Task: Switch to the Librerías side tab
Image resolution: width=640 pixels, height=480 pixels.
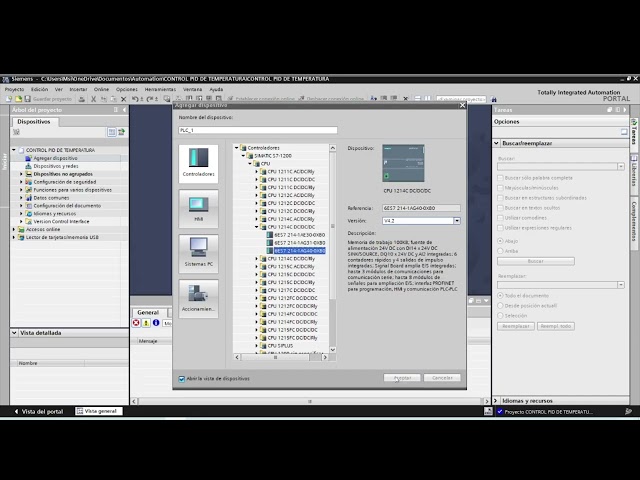Action: coord(633,171)
